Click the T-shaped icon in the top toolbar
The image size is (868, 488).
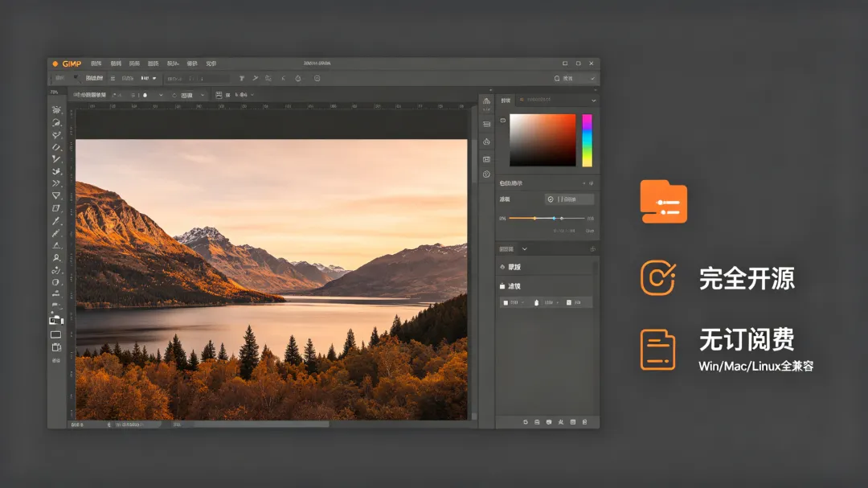click(x=242, y=79)
